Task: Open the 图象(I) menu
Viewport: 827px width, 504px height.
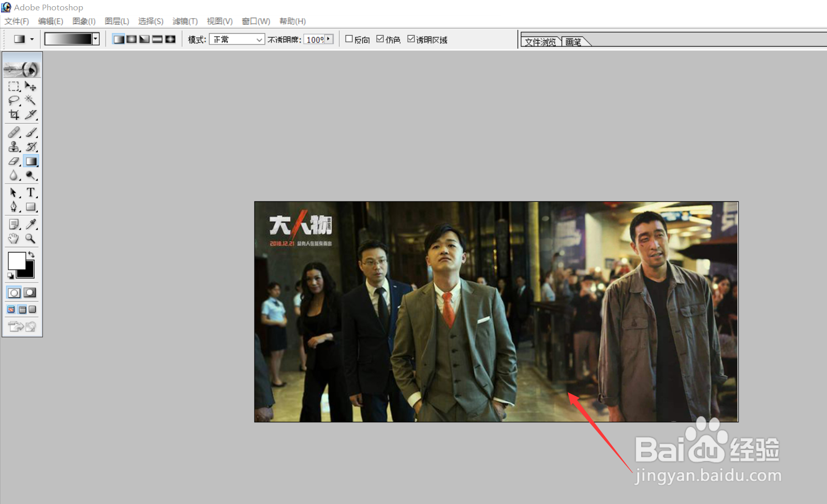Action: (84, 21)
